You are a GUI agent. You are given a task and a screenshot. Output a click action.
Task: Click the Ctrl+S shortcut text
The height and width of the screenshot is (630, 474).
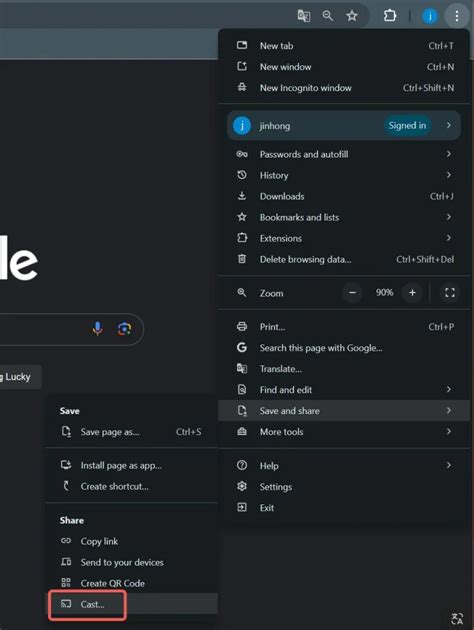pos(188,432)
